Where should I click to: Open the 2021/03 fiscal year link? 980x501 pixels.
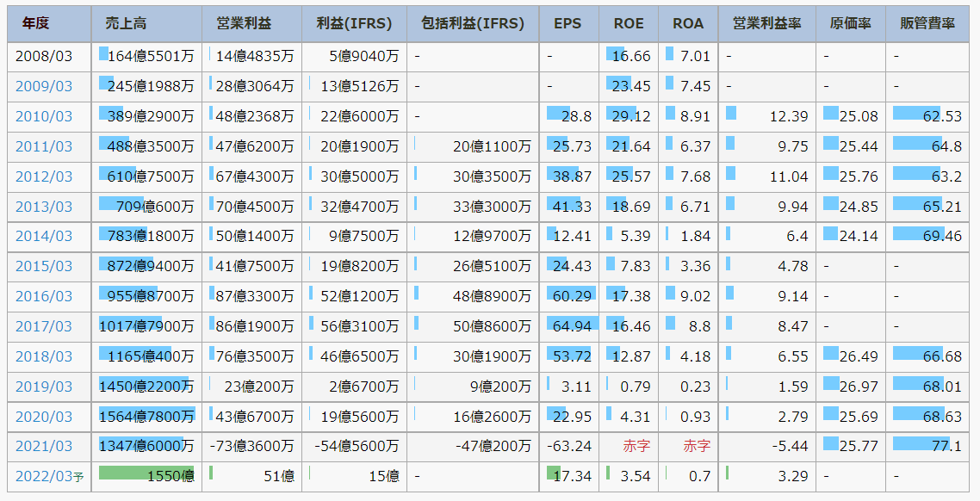pos(44,446)
